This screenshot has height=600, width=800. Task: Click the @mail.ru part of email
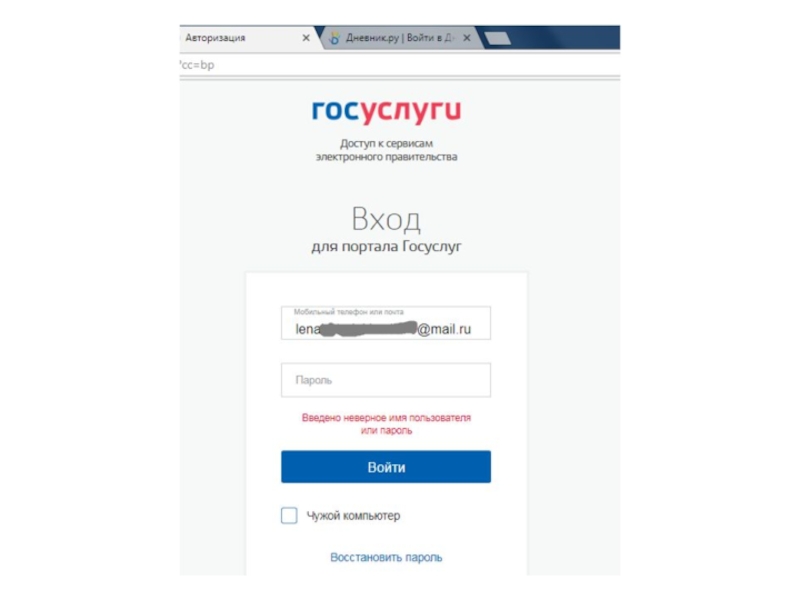(444, 330)
